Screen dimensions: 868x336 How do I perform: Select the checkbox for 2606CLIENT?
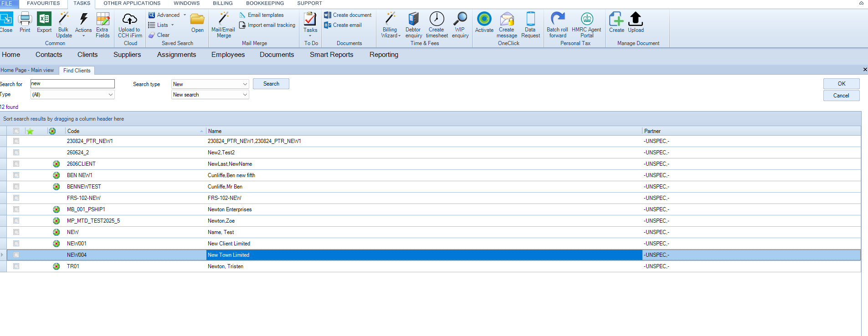(16, 164)
